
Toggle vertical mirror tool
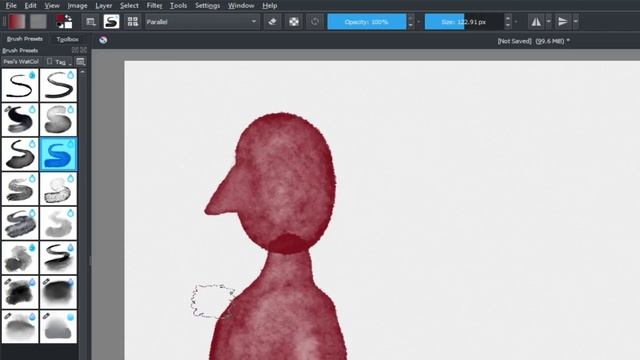pyautogui.click(x=563, y=22)
